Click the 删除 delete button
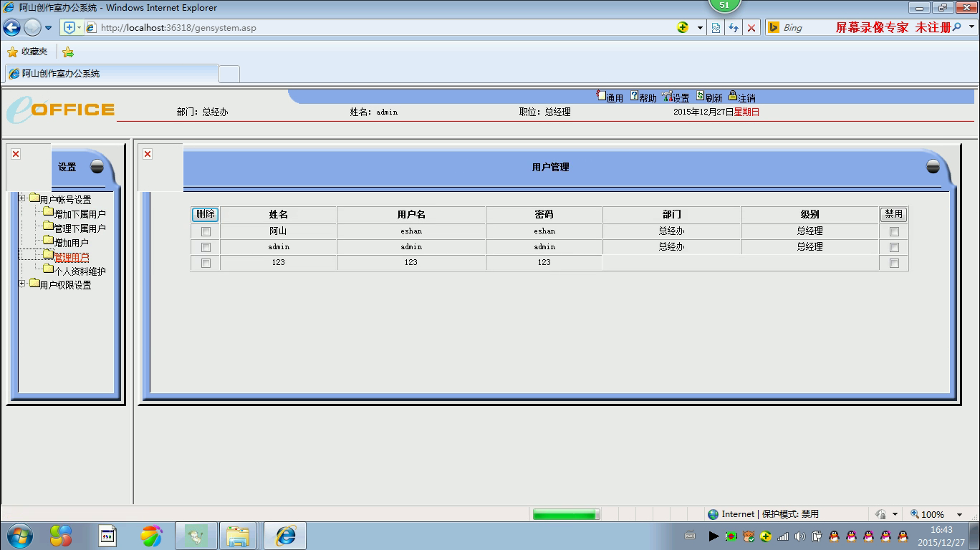The width and height of the screenshot is (980, 550). (206, 214)
